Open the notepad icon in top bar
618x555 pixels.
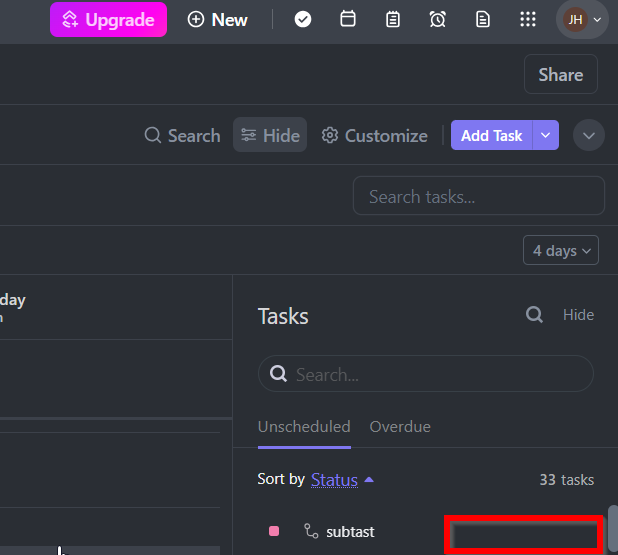[393, 19]
